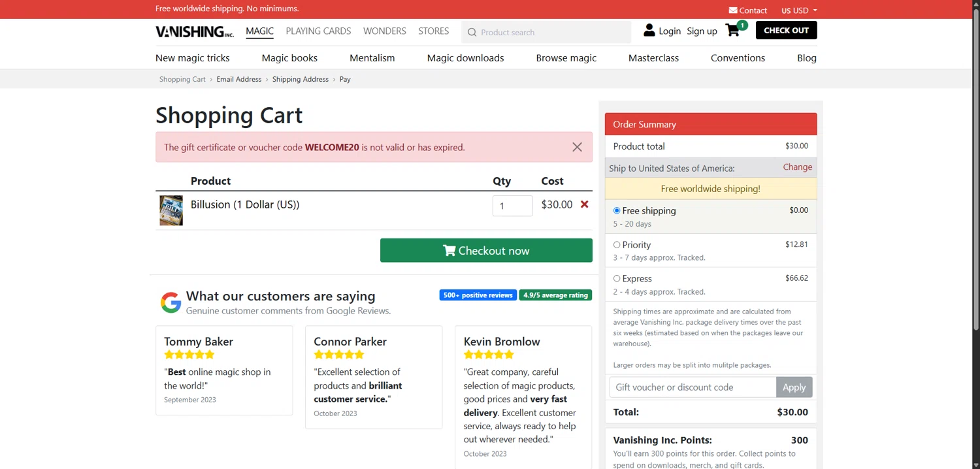Image resolution: width=980 pixels, height=469 pixels.
Task: Click the CHECK OUT button in header
Action: point(787,30)
